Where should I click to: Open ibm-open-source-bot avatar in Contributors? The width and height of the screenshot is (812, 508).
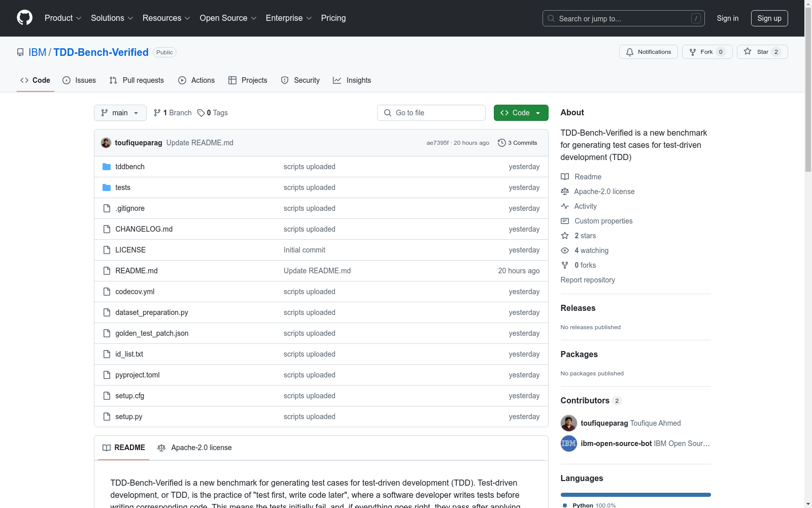coord(569,443)
